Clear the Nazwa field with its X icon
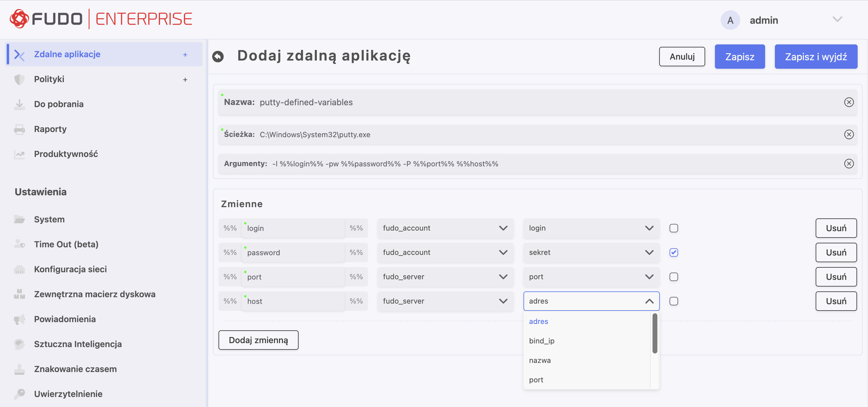The width and height of the screenshot is (868, 407). point(849,102)
